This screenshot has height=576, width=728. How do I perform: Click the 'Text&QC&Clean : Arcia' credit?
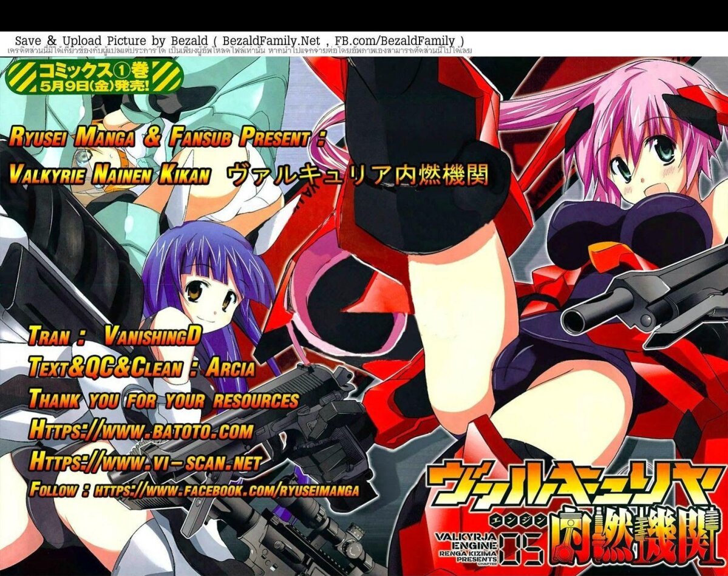click(141, 368)
